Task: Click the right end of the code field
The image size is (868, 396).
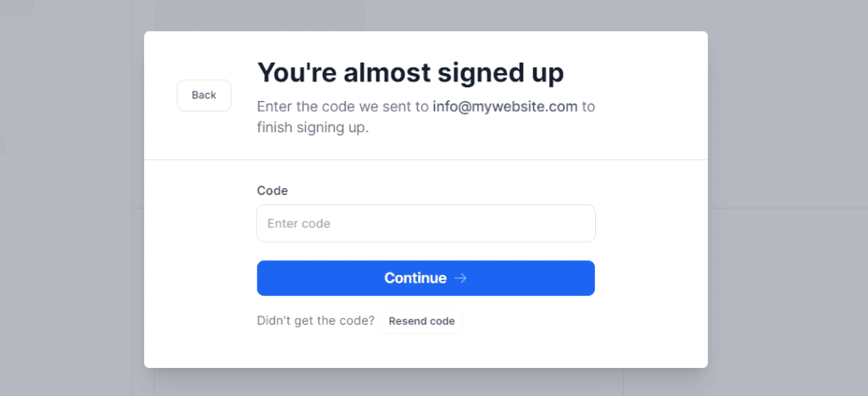Action: 585,224
